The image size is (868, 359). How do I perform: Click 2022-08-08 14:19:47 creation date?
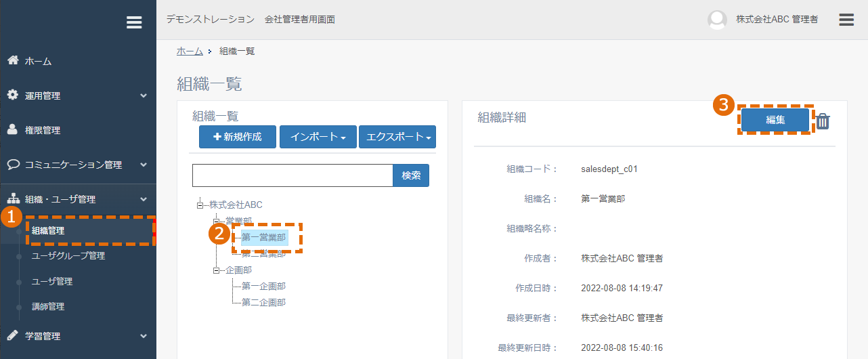[x=622, y=288]
